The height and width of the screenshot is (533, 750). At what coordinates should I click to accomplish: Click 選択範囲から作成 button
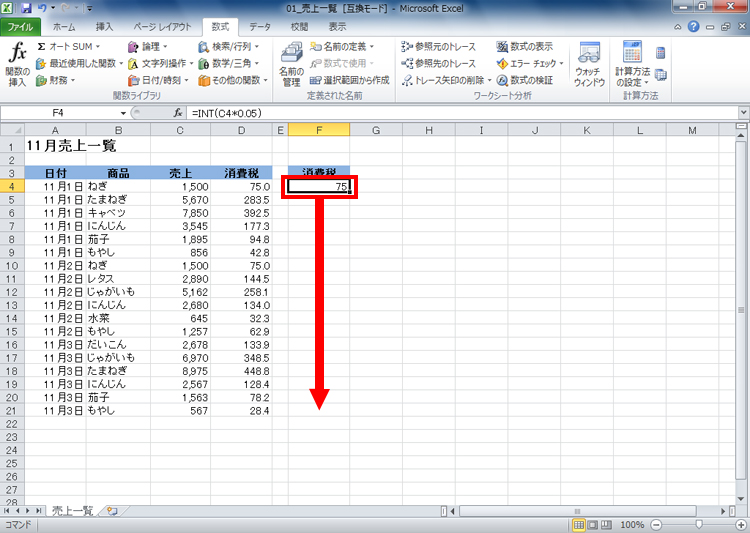(350, 80)
